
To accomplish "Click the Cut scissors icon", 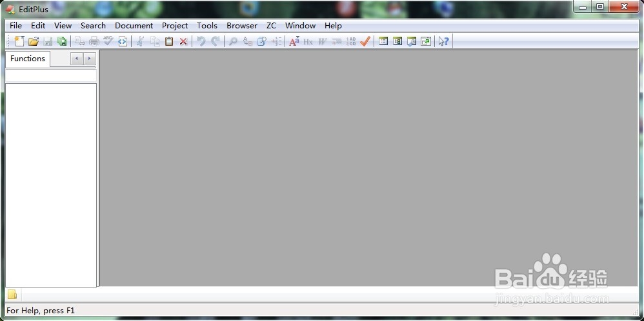I will [x=140, y=41].
